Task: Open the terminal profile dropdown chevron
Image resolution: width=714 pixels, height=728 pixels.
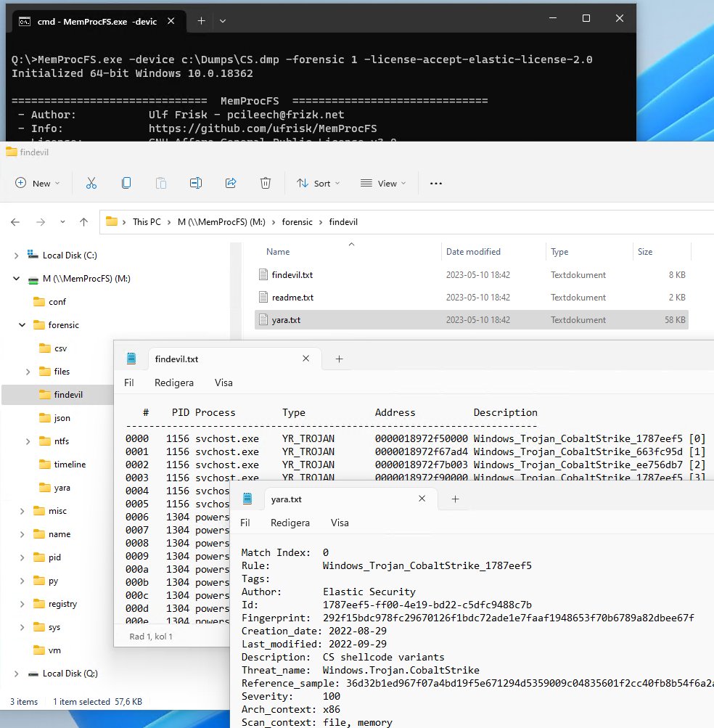Action: 223,21
